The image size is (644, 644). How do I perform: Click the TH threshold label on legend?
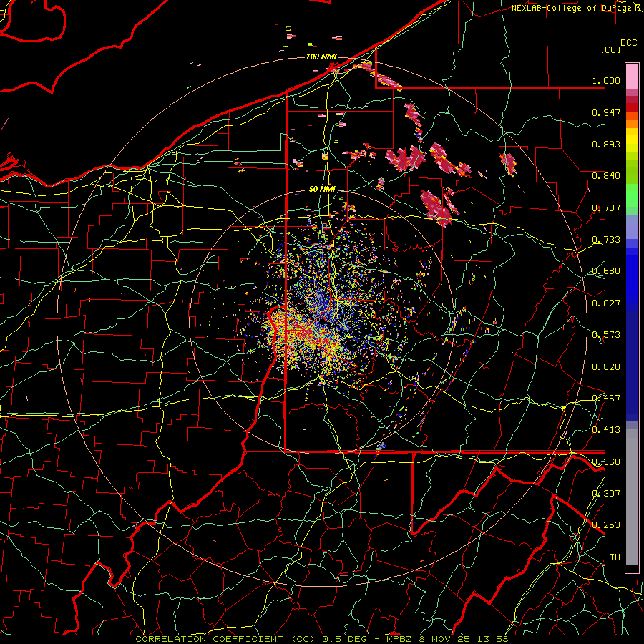(x=615, y=557)
